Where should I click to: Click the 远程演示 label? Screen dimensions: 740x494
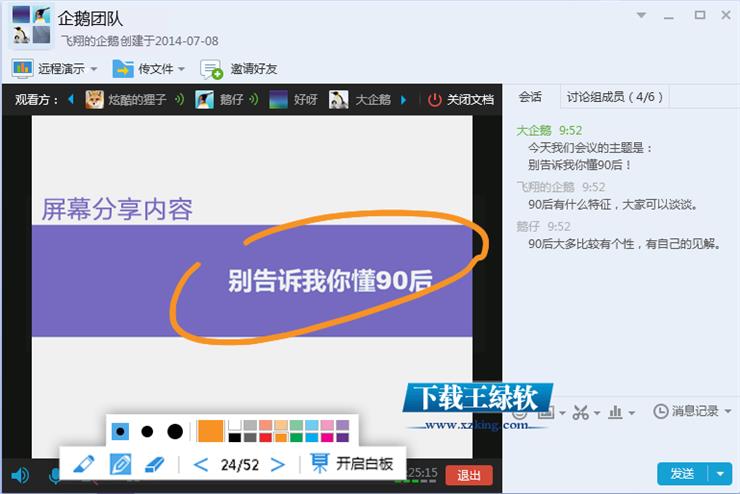click(61, 69)
